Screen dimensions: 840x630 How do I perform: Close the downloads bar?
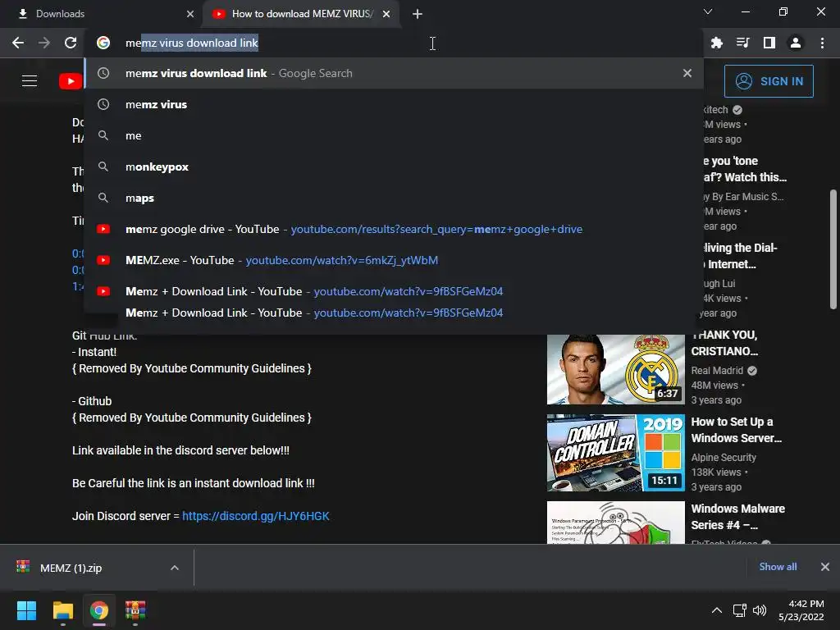[825, 567]
